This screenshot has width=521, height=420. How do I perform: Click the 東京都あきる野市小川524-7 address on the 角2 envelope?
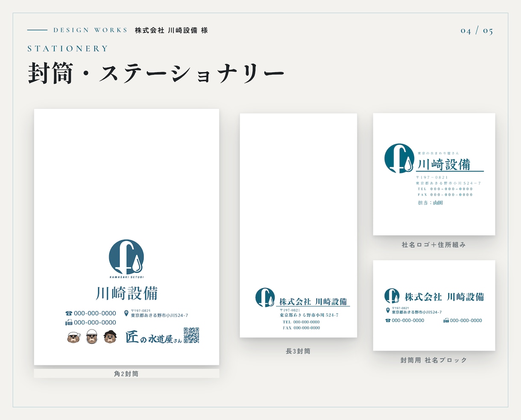pyautogui.click(x=159, y=315)
